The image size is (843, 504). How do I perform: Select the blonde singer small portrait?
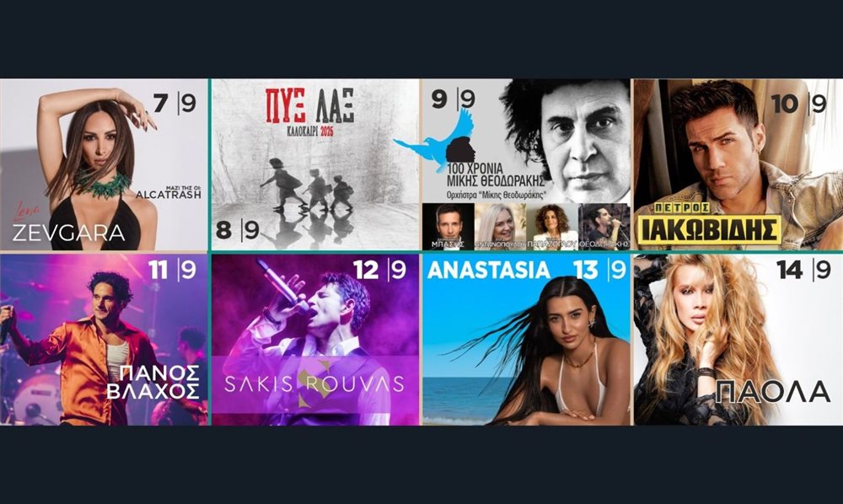pyautogui.click(x=500, y=226)
